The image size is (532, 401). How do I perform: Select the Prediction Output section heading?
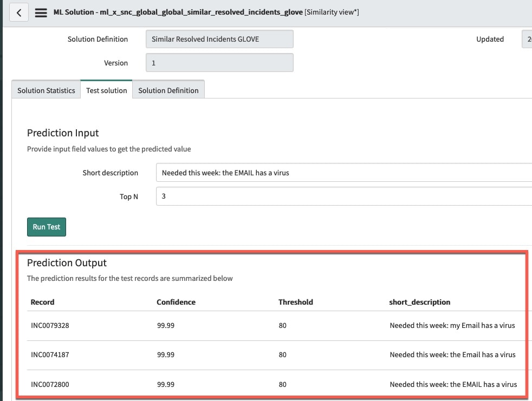[67, 262]
